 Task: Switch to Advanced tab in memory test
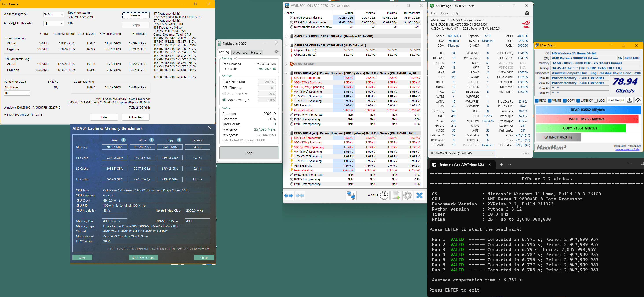(240, 52)
